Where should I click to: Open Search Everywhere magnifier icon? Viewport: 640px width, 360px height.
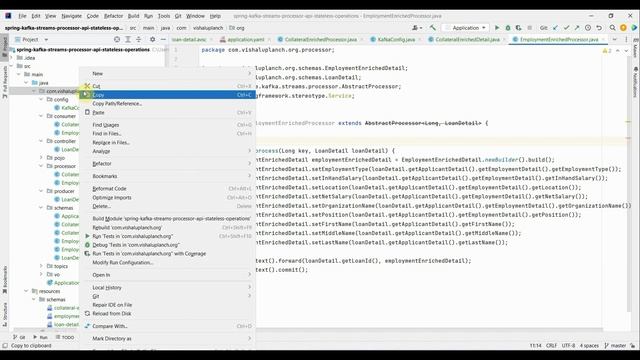point(612,28)
